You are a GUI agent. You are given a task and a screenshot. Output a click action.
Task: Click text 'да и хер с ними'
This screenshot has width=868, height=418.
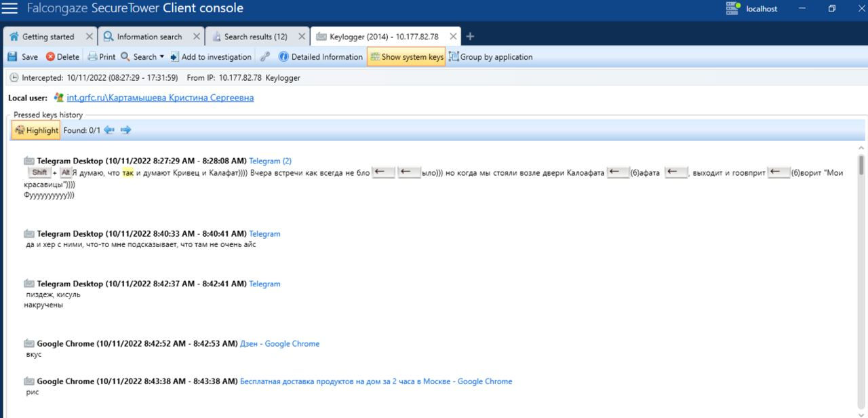point(54,245)
